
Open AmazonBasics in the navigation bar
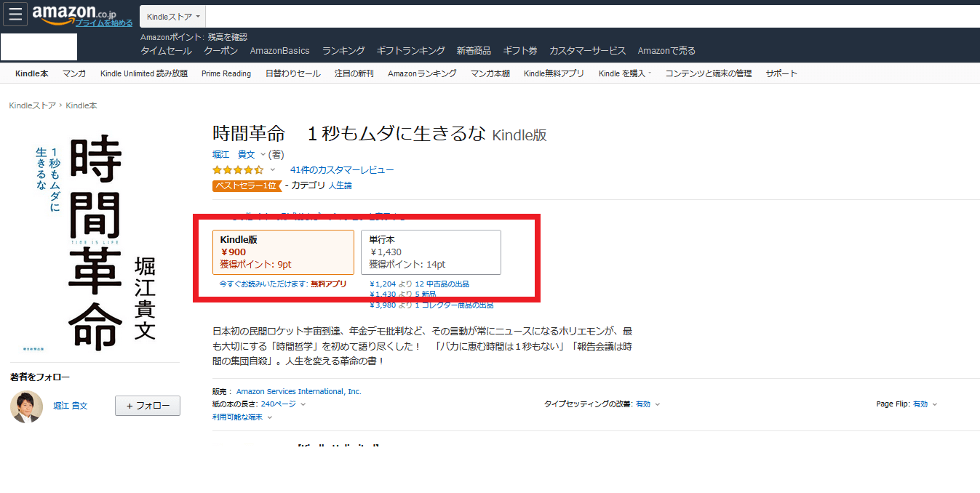(x=279, y=51)
